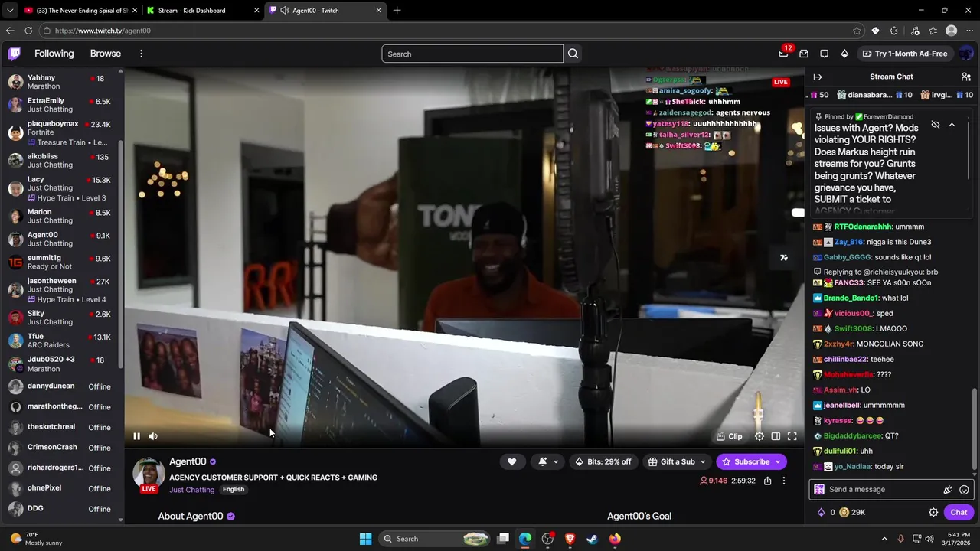Open the chat celebration party icon
This screenshot has height=551, width=980.
click(x=948, y=490)
